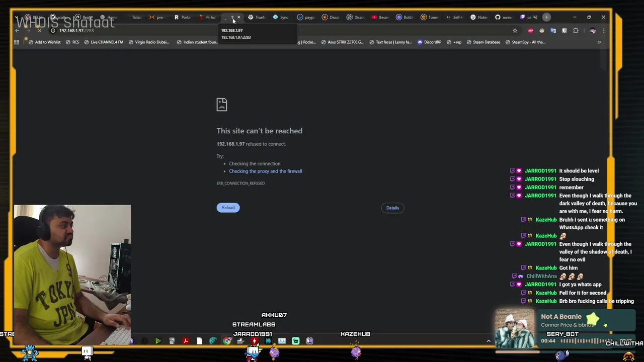Switch to the Tailscale tab
Image resolution: width=644 pixels, height=362 pixels.
[x=133, y=17]
